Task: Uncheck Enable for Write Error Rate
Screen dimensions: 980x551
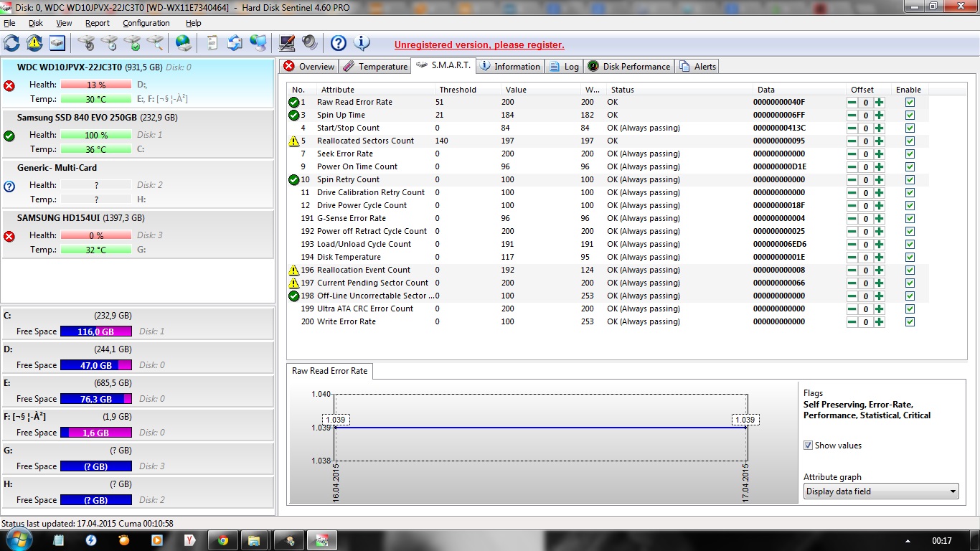Action: click(x=910, y=321)
